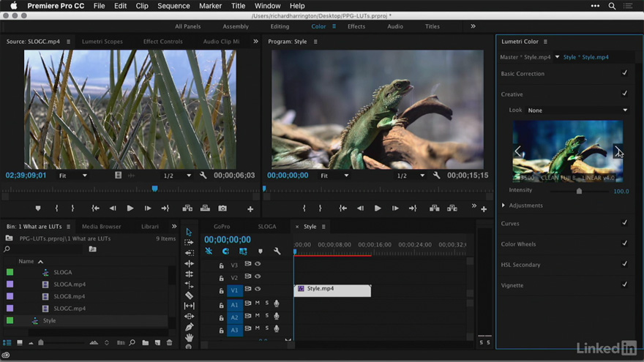
Task: Select the Razor tool
Action: point(189,295)
